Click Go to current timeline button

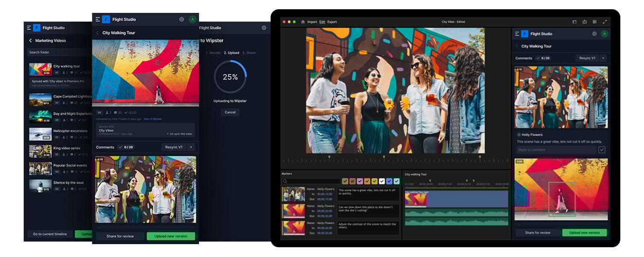(x=50, y=234)
